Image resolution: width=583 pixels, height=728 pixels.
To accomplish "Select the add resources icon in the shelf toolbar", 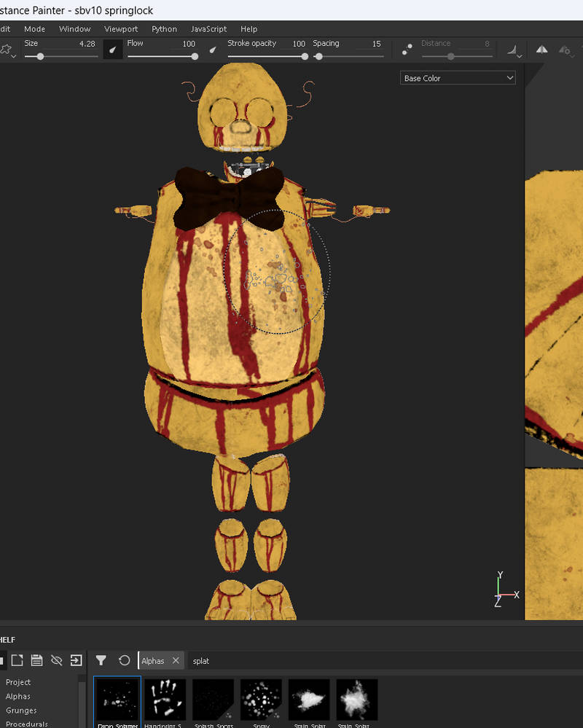I will point(17,660).
